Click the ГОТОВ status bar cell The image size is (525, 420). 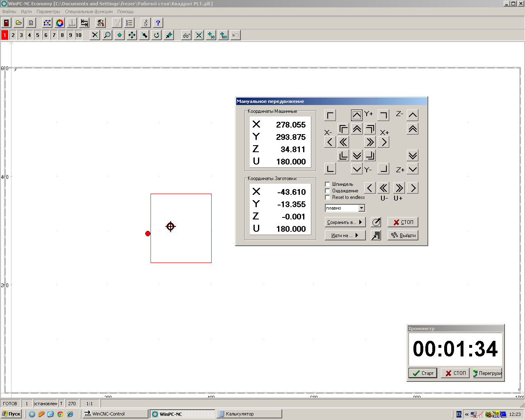[x=10, y=404]
